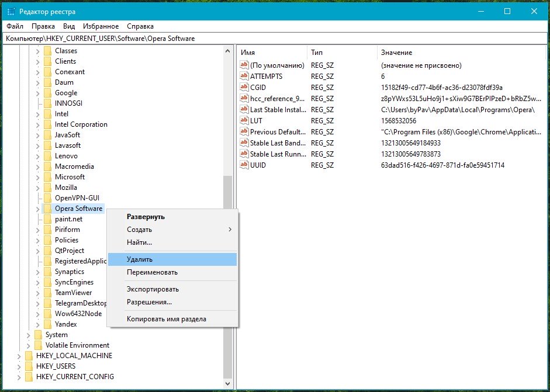The image size is (550, 392).
Task: Expand the Wow6432Node key arrow
Action: point(38,314)
